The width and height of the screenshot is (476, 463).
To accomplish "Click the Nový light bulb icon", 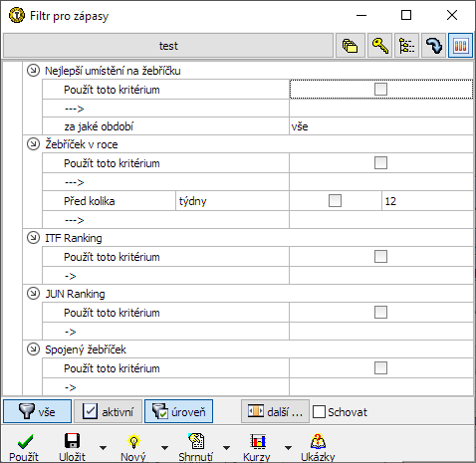I will click(x=133, y=441).
